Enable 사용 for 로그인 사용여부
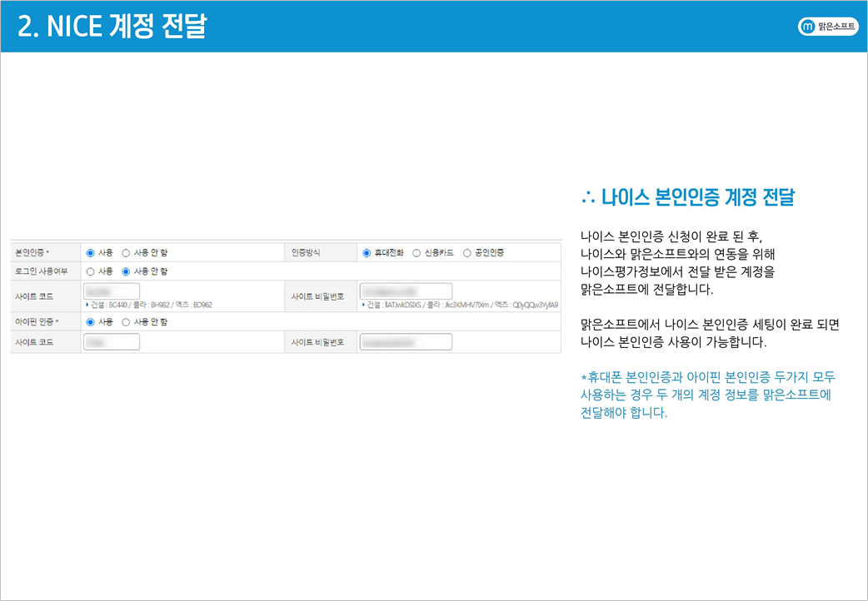868x601 pixels. tap(91, 271)
